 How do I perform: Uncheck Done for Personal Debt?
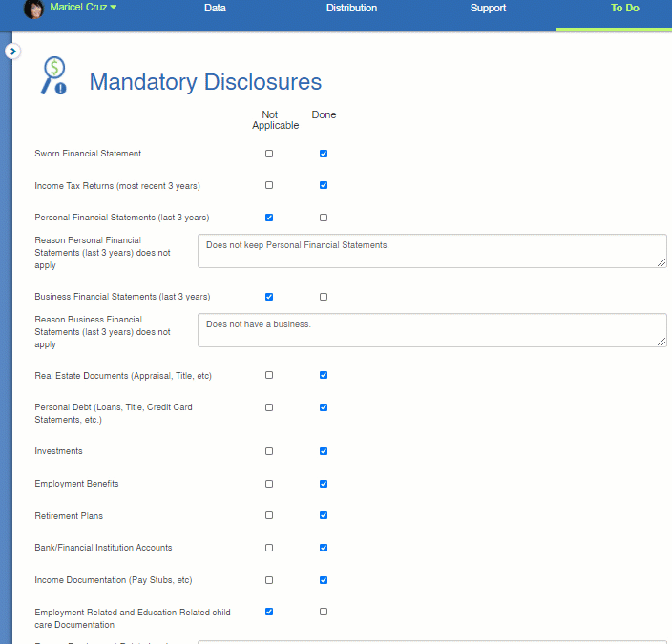pyautogui.click(x=324, y=407)
